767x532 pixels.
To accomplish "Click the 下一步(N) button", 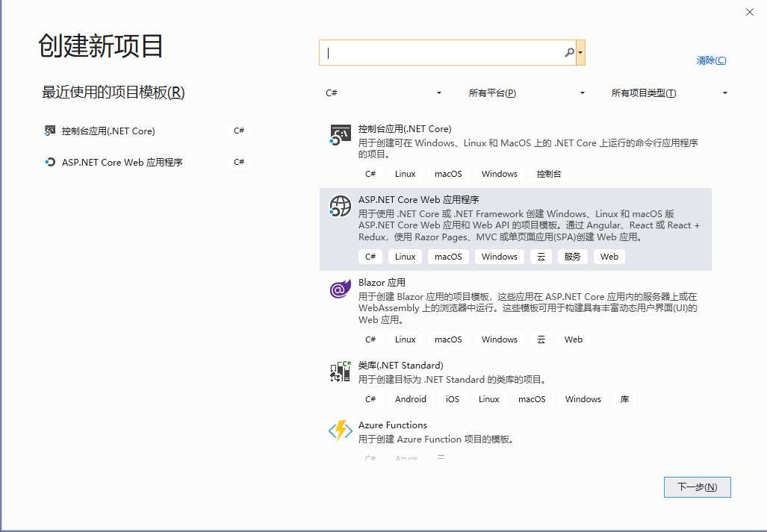I will (x=697, y=487).
